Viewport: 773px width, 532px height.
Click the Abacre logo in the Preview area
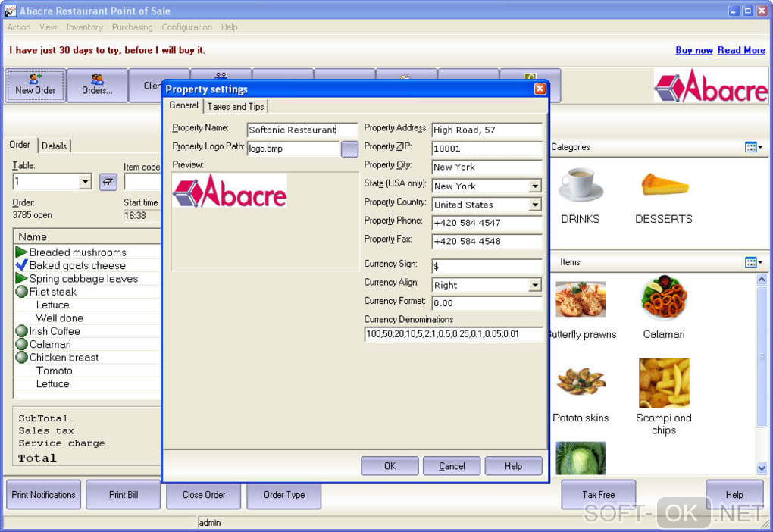pyautogui.click(x=230, y=191)
